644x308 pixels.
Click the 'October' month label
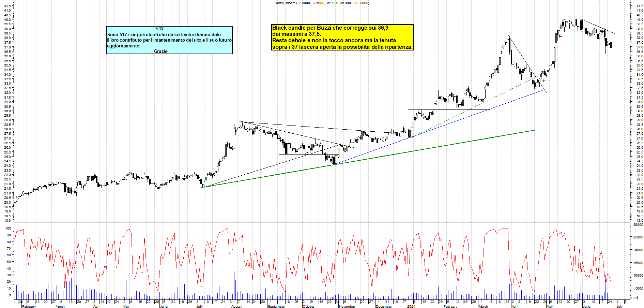(x=309, y=306)
